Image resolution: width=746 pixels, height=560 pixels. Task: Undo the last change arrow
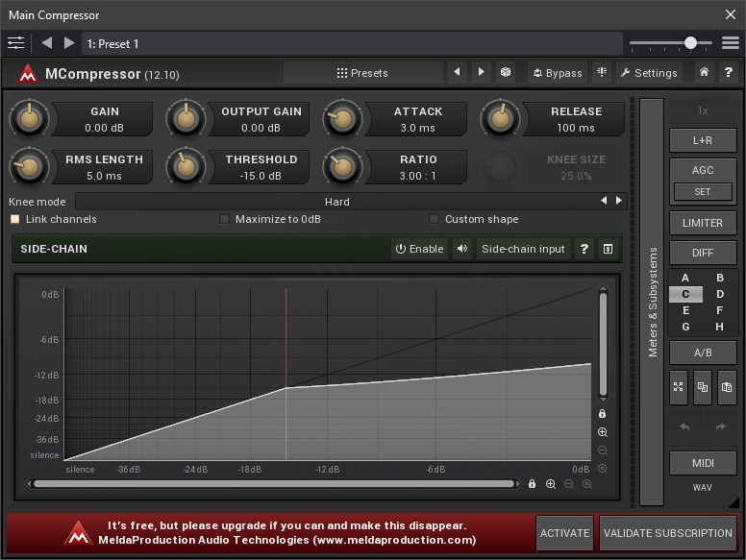tap(684, 427)
